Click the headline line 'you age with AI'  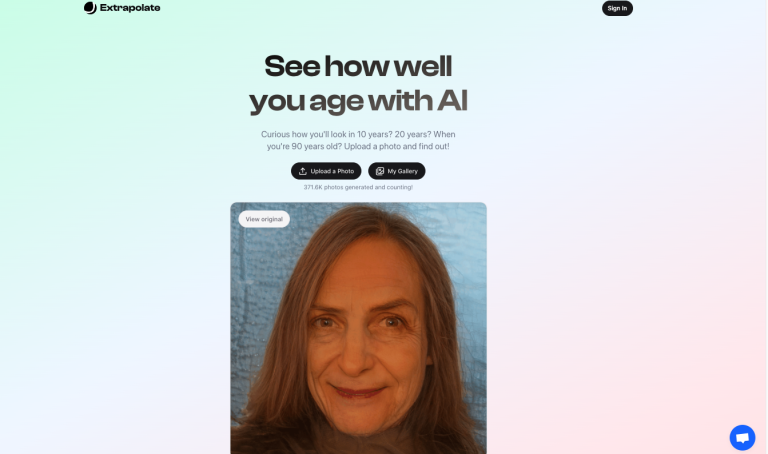(358, 101)
